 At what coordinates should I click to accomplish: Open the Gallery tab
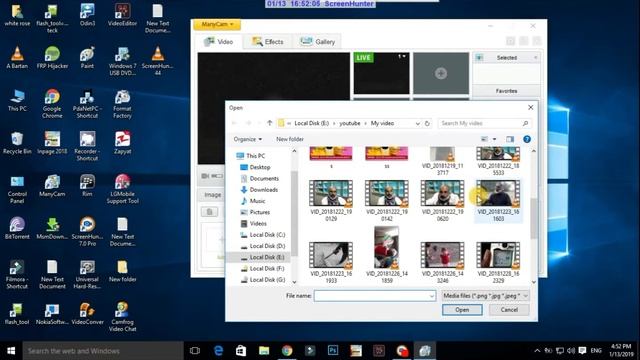click(318, 42)
